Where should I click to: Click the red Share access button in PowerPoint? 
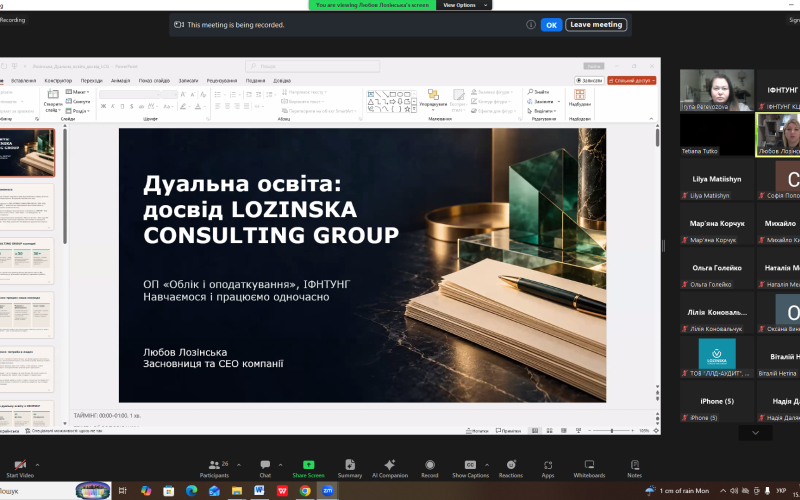click(x=632, y=81)
